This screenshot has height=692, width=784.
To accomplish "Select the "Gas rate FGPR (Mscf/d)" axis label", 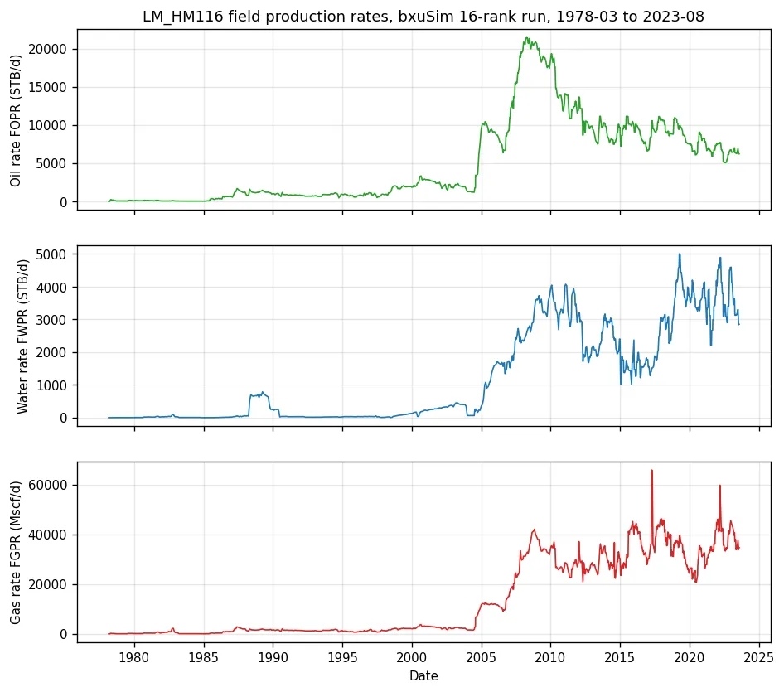I will (16, 553).
